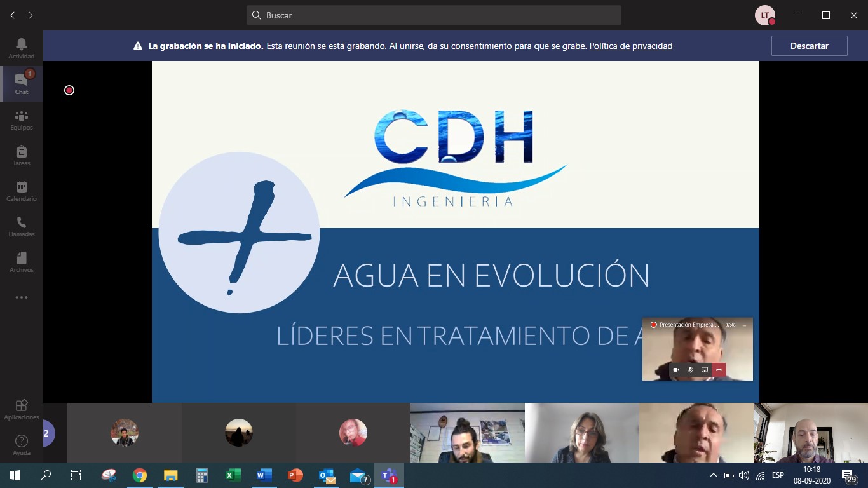Open the Windows Start menu
Screen dimensions: 868x488
(x=15, y=475)
